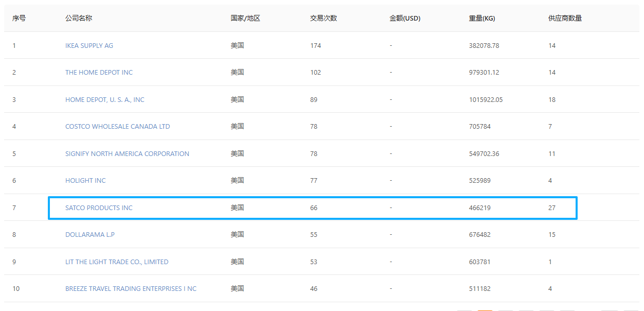This screenshot has width=644, height=311.
Task: Click the 序号 column header
Action: click(x=19, y=18)
